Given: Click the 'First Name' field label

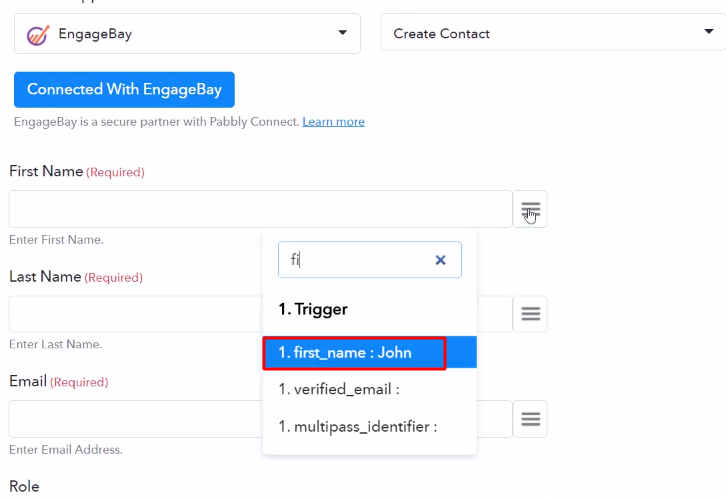Looking at the screenshot, I should click(x=46, y=171).
